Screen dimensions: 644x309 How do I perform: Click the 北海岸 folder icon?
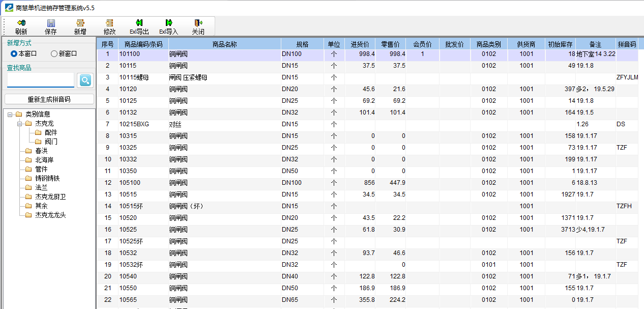pos(28,160)
